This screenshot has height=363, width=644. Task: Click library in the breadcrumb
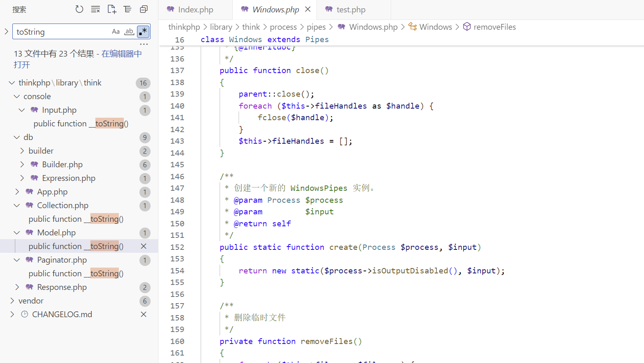pyautogui.click(x=221, y=27)
